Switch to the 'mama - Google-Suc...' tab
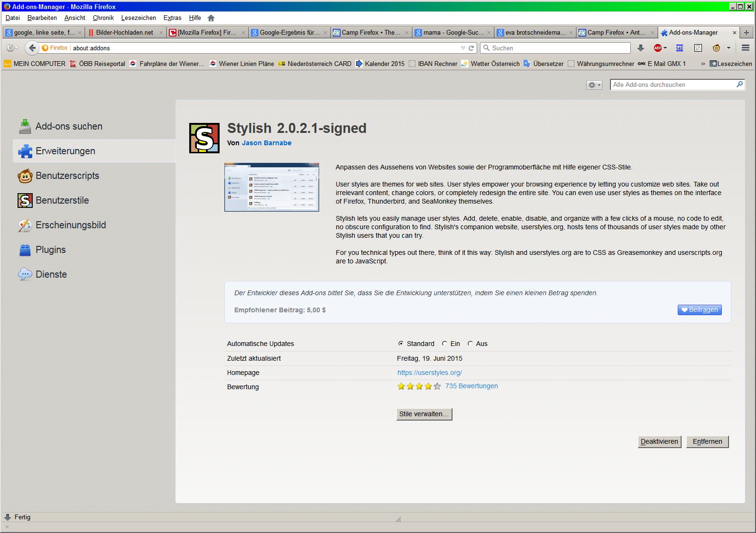 click(452, 32)
